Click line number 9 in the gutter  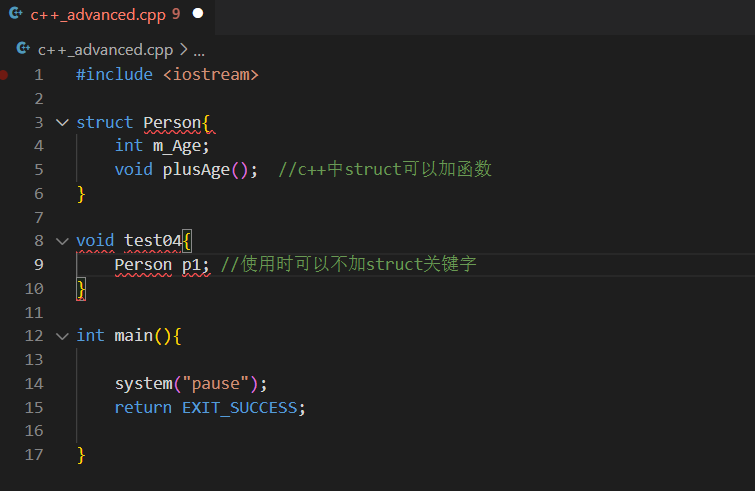click(x=38, y=265)
